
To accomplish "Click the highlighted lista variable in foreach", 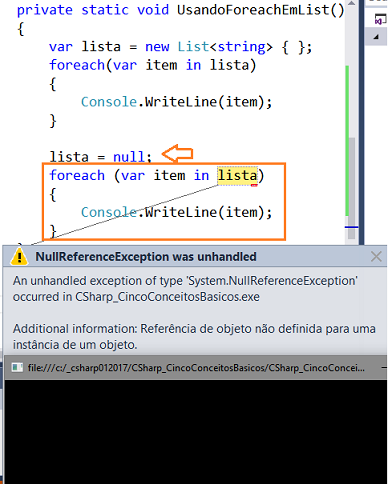I will (x=237, y=175).
